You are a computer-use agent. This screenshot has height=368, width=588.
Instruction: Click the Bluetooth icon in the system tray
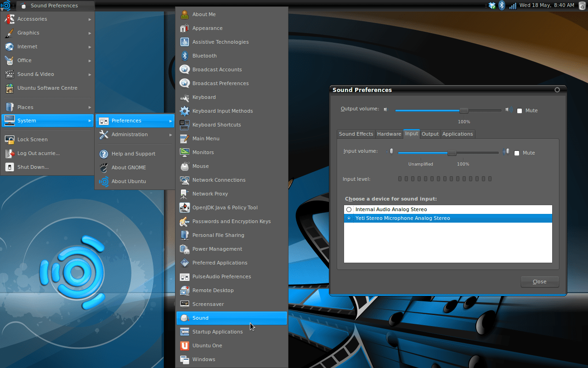(501, 6)
